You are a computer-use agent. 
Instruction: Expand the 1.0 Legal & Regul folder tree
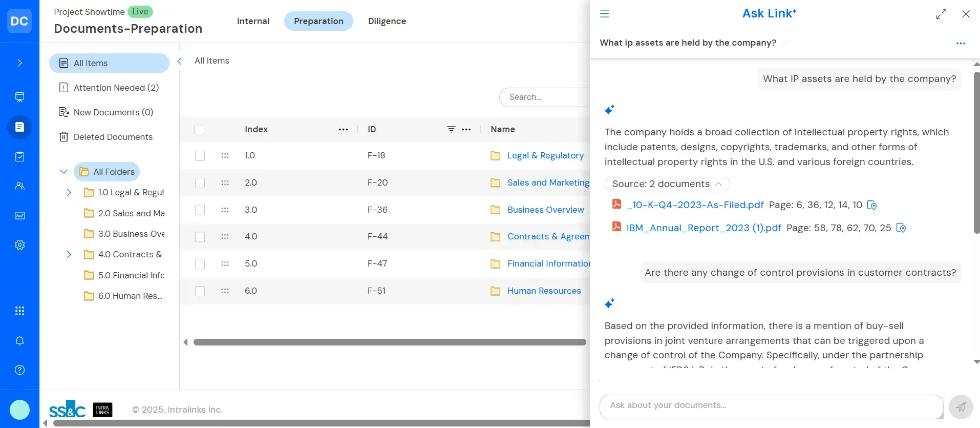click(69, 193)
